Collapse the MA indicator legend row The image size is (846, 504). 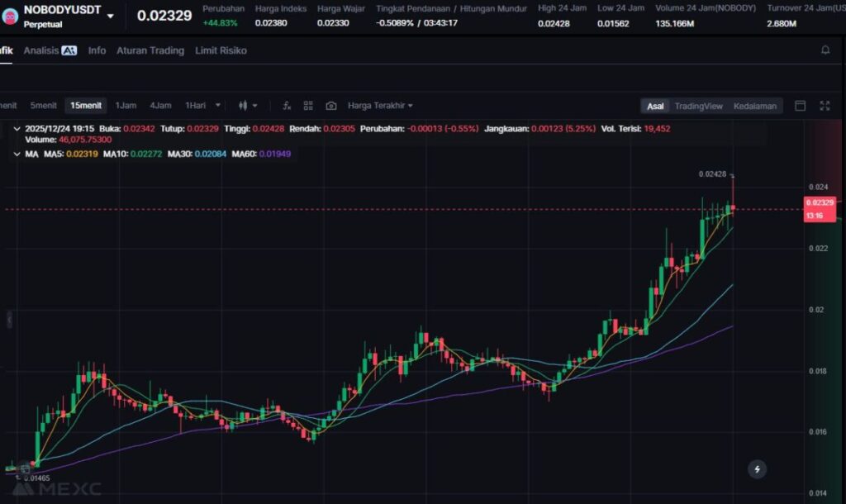point(17,154)
